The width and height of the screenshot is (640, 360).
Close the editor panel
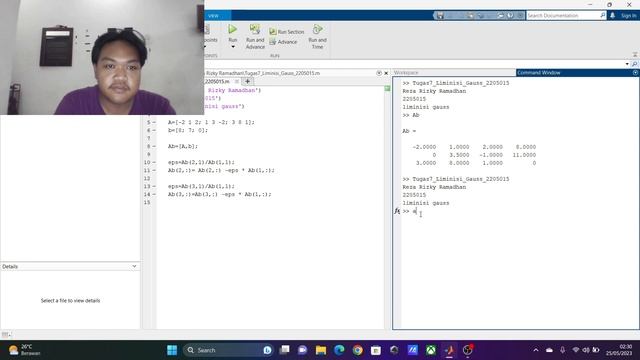point(386,73)
